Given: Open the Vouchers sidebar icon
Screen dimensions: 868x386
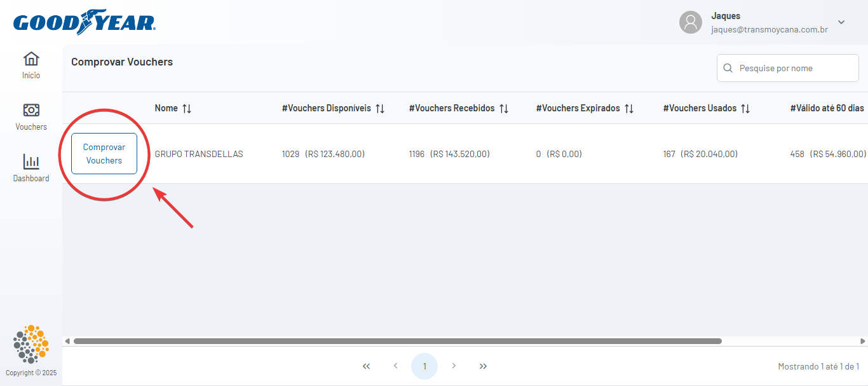Looking at the screenshot, I should (x=31, y=110).
